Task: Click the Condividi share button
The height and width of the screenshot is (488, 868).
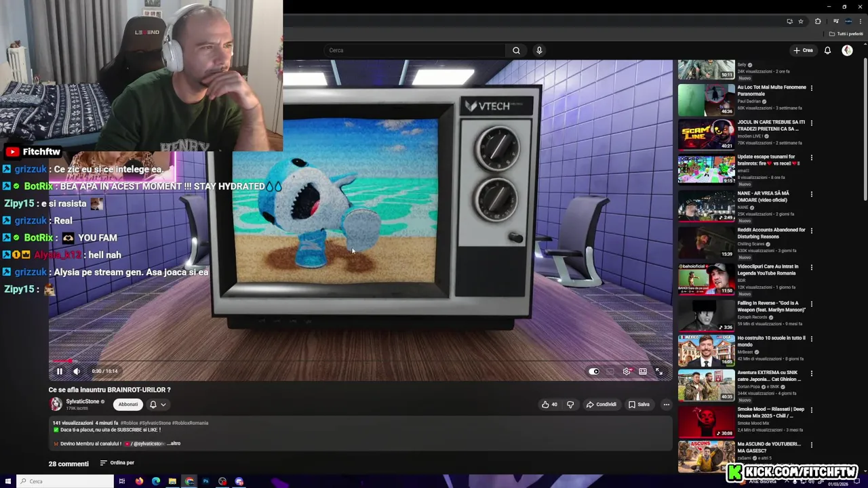Action: [x=601, y=405]
